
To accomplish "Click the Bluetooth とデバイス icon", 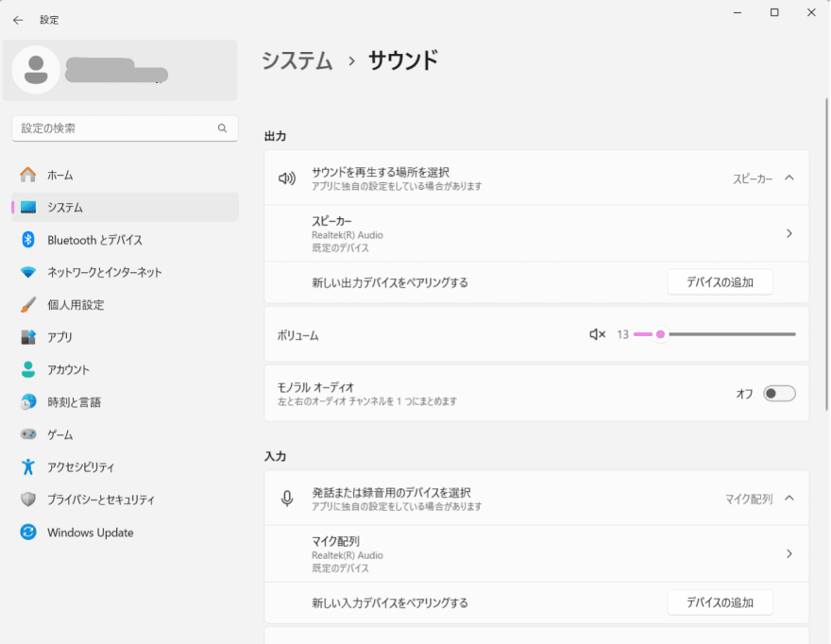I will [x=28, y=240].
